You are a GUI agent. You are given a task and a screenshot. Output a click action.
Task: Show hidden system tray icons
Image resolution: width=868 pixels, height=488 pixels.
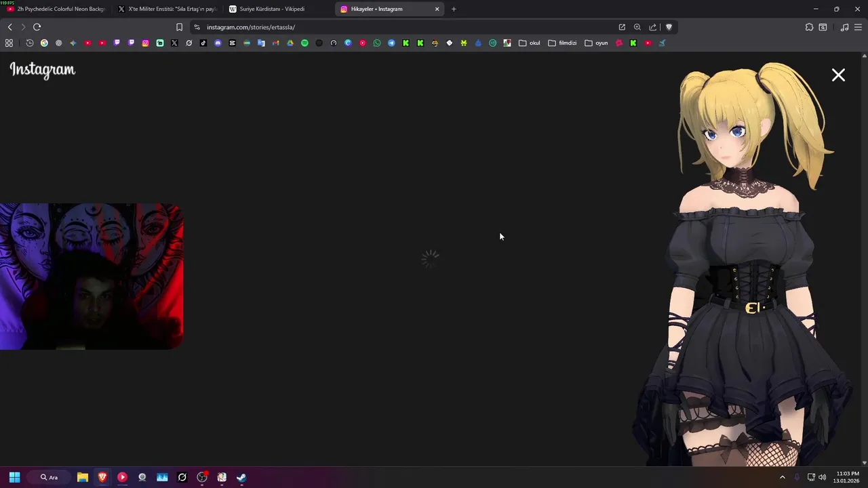(x=782, y=477)
